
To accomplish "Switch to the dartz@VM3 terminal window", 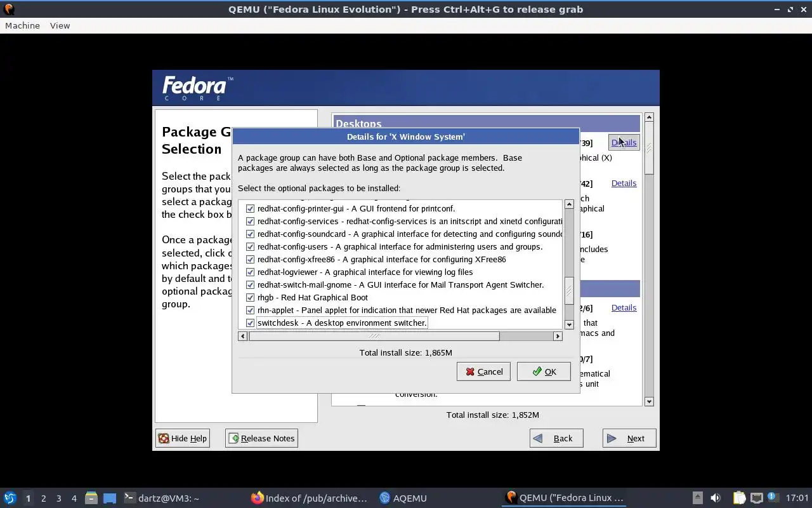I will [162, 498].
